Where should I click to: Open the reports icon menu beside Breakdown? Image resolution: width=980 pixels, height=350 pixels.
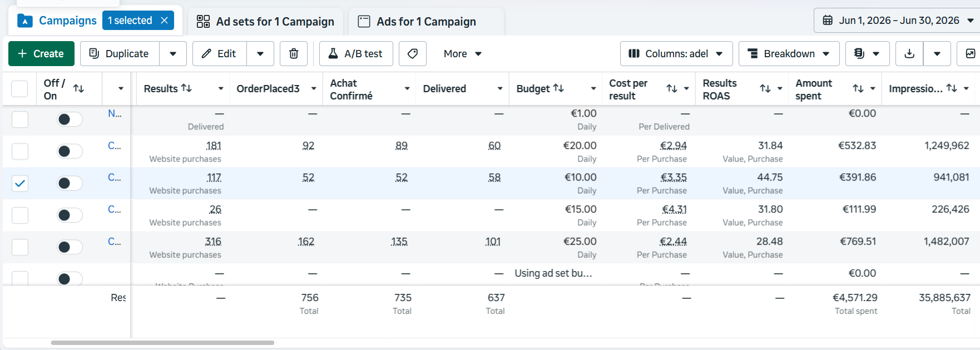[x=867, y=54]
